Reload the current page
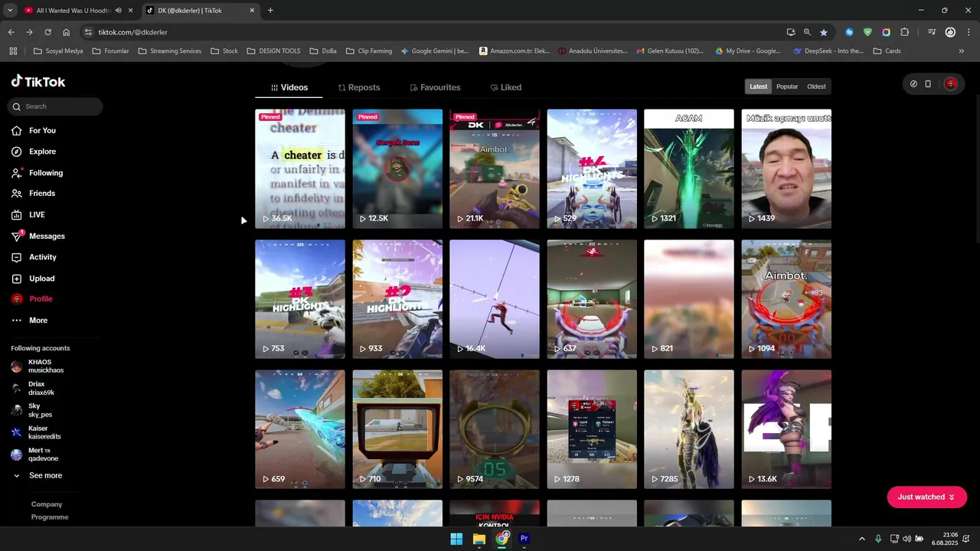Screen dimensions: 980x551 click(x=47, y=32)
